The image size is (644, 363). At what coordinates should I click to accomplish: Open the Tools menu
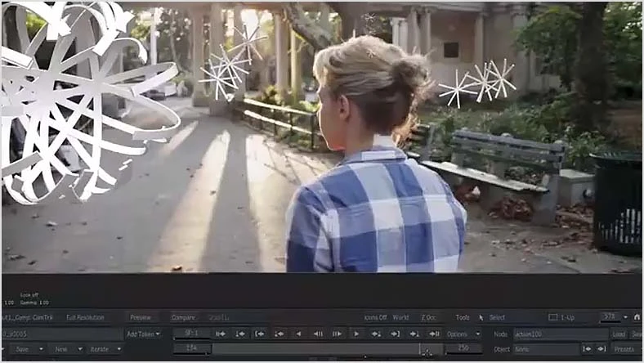pos(463,317)
